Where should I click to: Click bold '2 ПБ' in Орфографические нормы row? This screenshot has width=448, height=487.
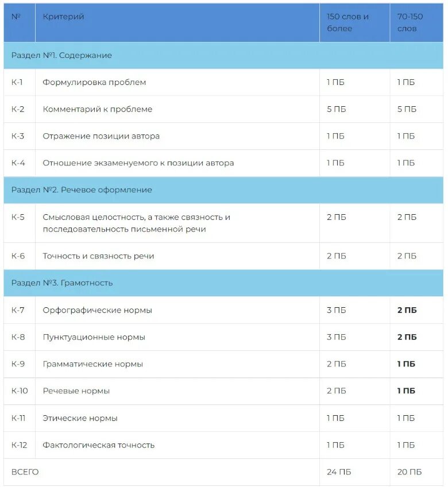pyautogui.click(x=407, y=310)
